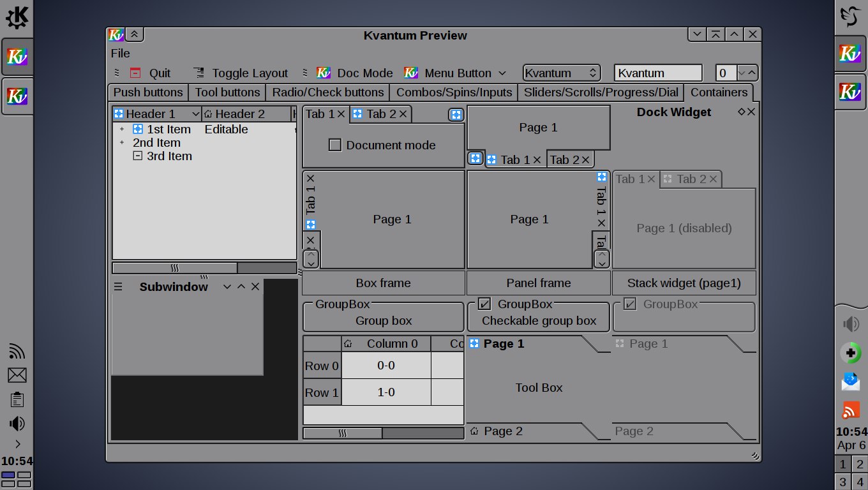Close Tab 1 in the top-left tab widget

click(x=341, y=114)
